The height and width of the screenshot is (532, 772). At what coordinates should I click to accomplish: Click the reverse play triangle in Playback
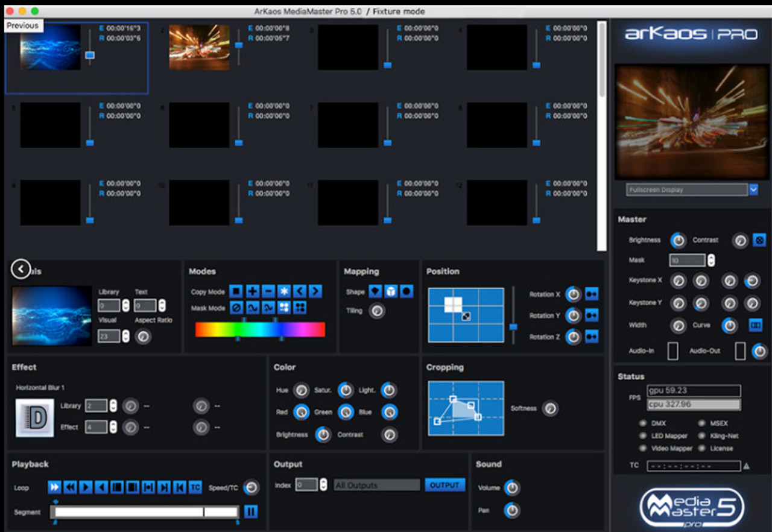[101, 487]
